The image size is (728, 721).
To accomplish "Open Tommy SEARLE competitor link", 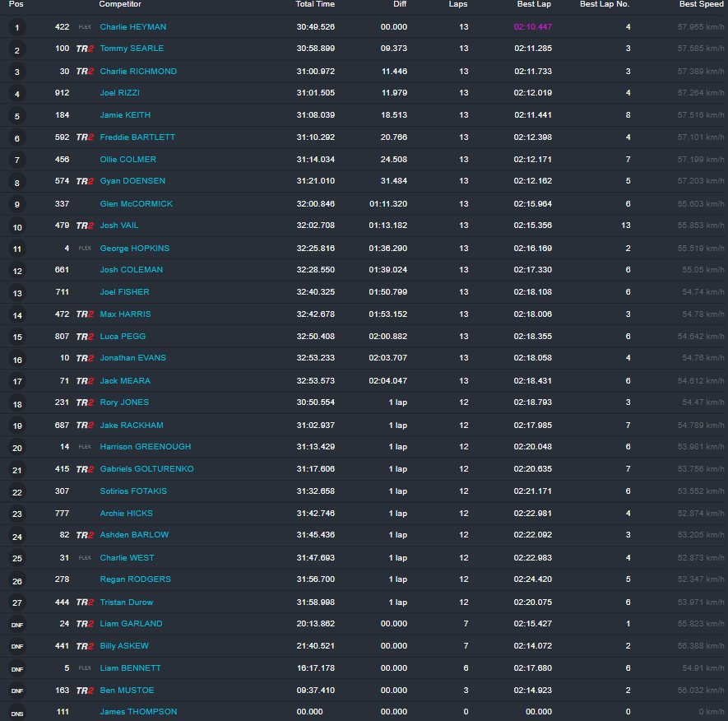I will pos(132,49).
